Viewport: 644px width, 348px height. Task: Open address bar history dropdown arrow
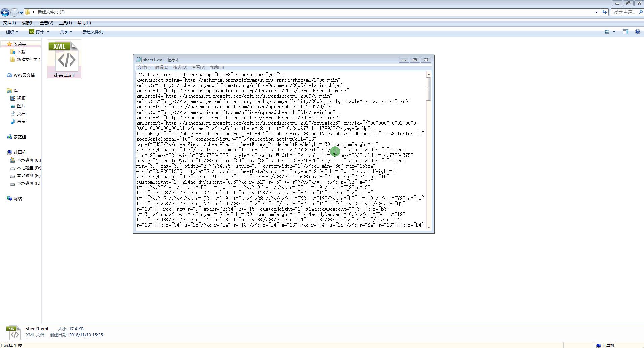(x=597, y=12)
